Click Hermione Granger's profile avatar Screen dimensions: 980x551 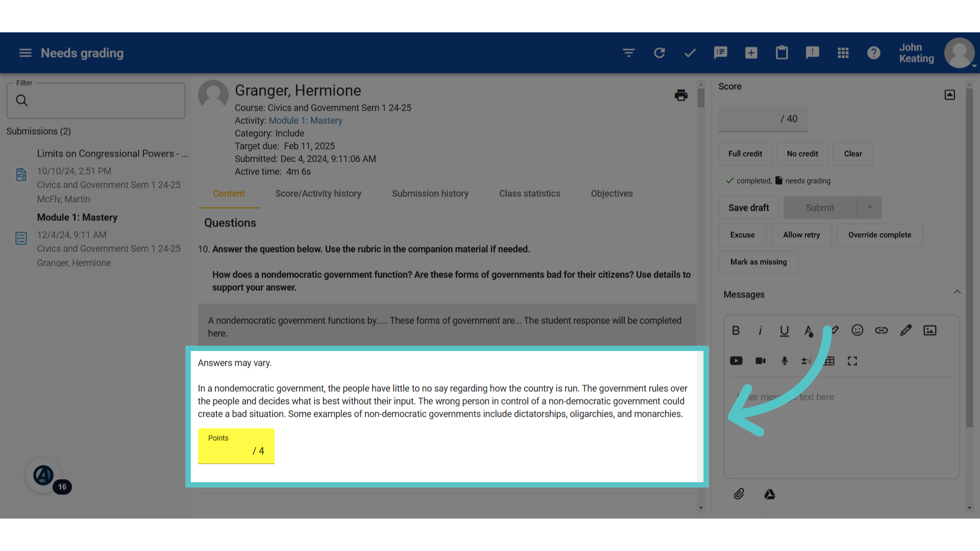[x=213, y=94]
